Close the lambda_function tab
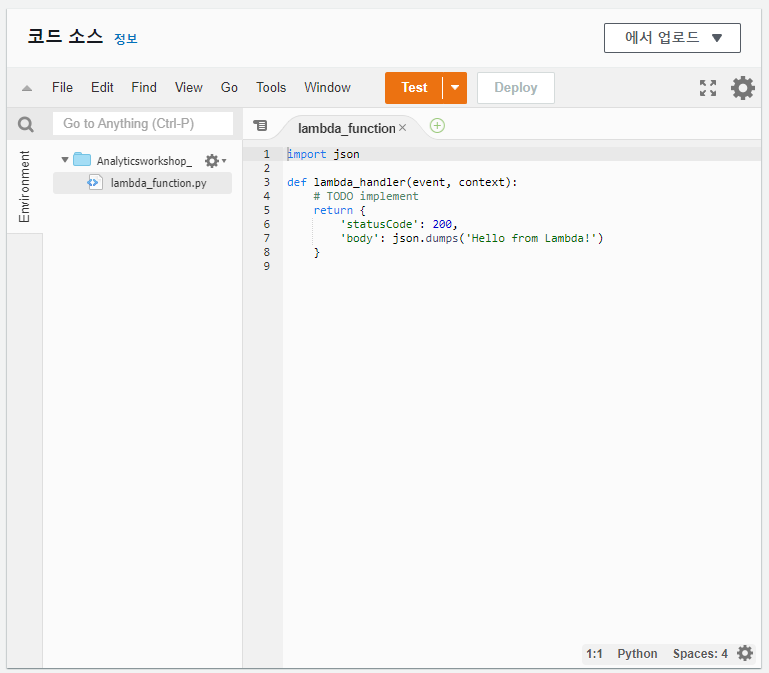The image size is (769, 673). [403, 128]
